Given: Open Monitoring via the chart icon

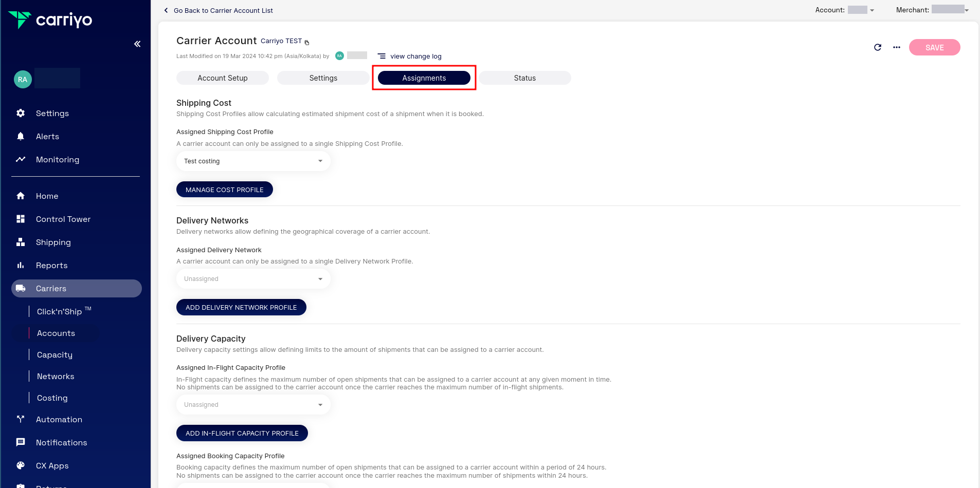Looking at the screenshot, I should click(x=21, y=159).
